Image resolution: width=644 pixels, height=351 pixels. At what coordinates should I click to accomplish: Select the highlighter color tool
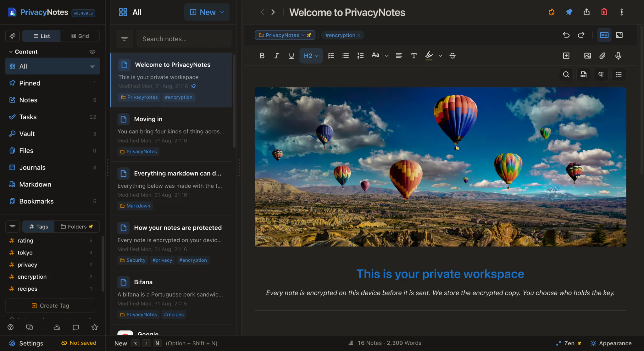click(x=429, y=56)
